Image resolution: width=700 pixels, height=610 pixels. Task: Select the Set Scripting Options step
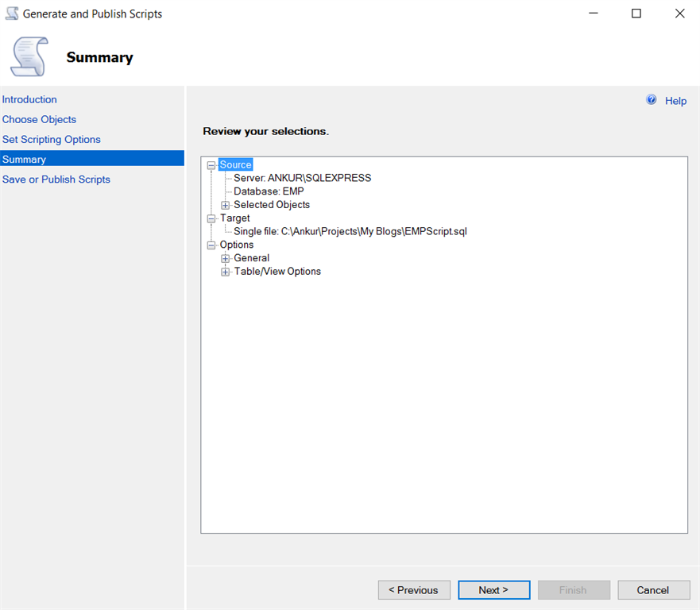tap(51, 139)
